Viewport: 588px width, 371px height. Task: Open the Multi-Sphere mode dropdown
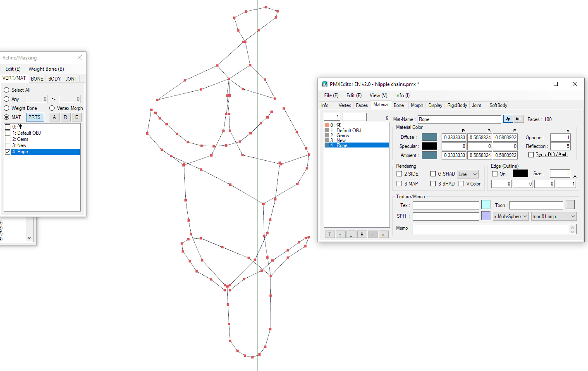click(511, 216)
